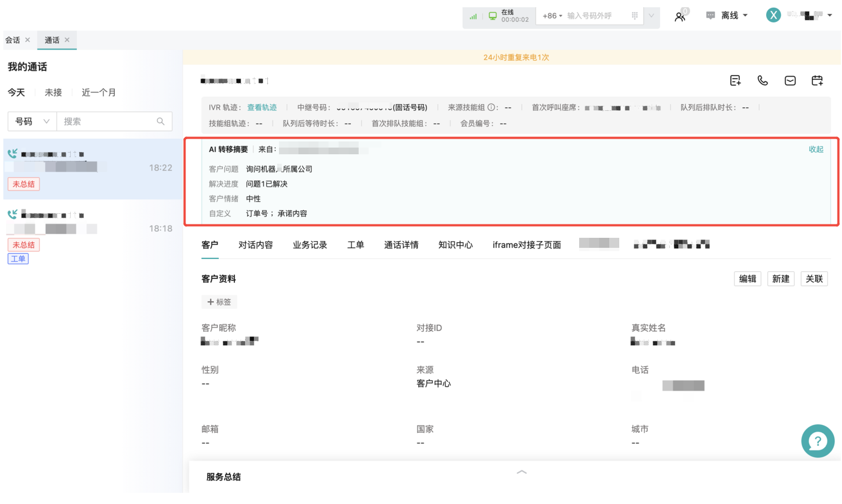Image resolution: width=842 pixels, height=504 pixels.
Task: Click the incoming call icon at 18:18
Action: (x=12, y=214)
